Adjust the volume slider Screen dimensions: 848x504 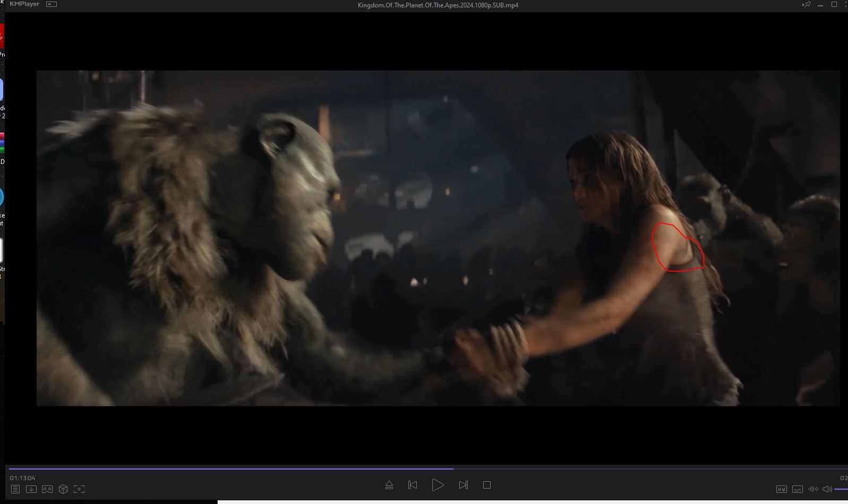point(841,489)
